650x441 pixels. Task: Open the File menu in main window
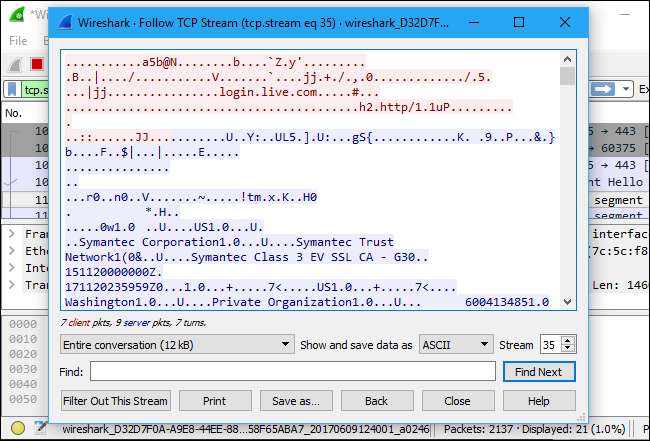pos(18,41)
